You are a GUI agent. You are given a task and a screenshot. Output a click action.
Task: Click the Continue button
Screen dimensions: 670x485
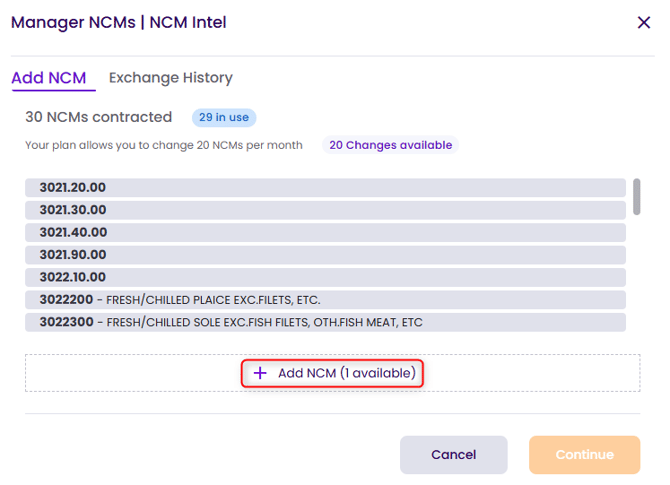click(x=584, y=455)
